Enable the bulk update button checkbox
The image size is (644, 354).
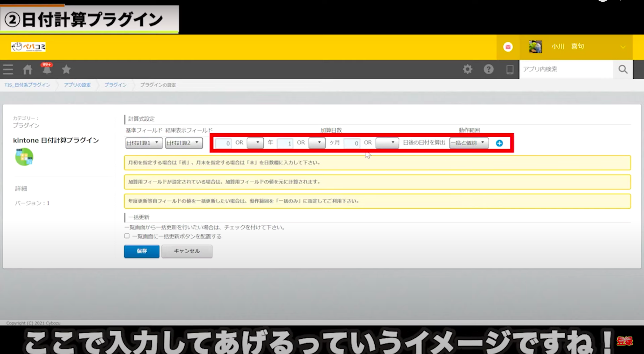[x=127, y=236]
